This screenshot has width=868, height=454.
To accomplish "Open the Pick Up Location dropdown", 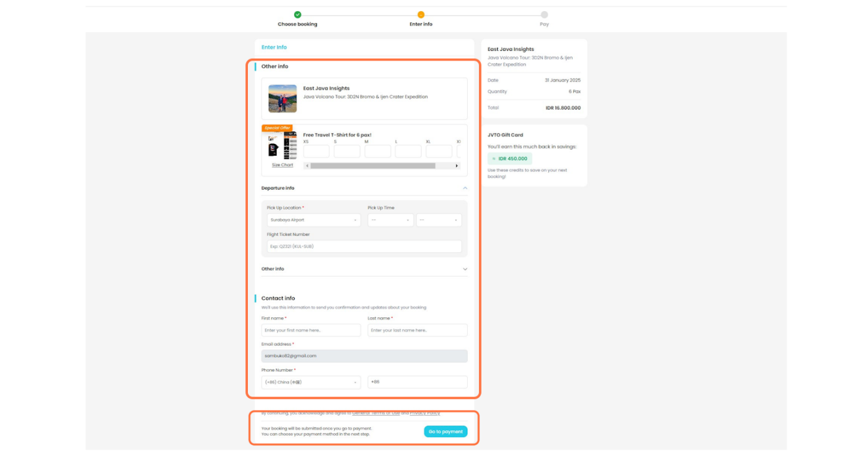I will [314, 220].
